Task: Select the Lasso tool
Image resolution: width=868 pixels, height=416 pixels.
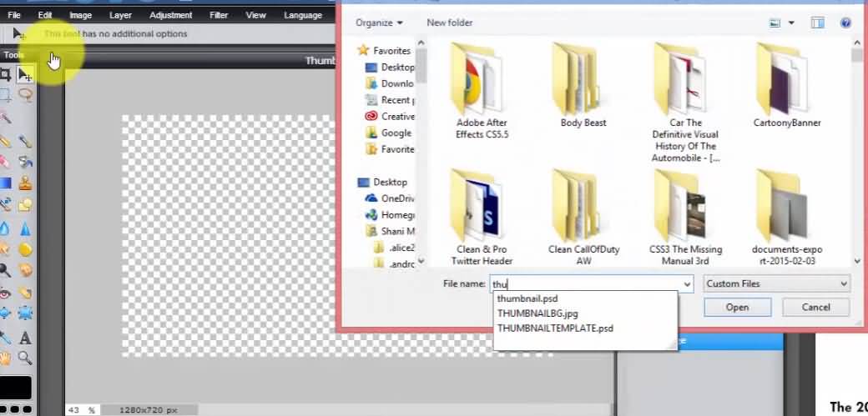Action: coord(25,95)
